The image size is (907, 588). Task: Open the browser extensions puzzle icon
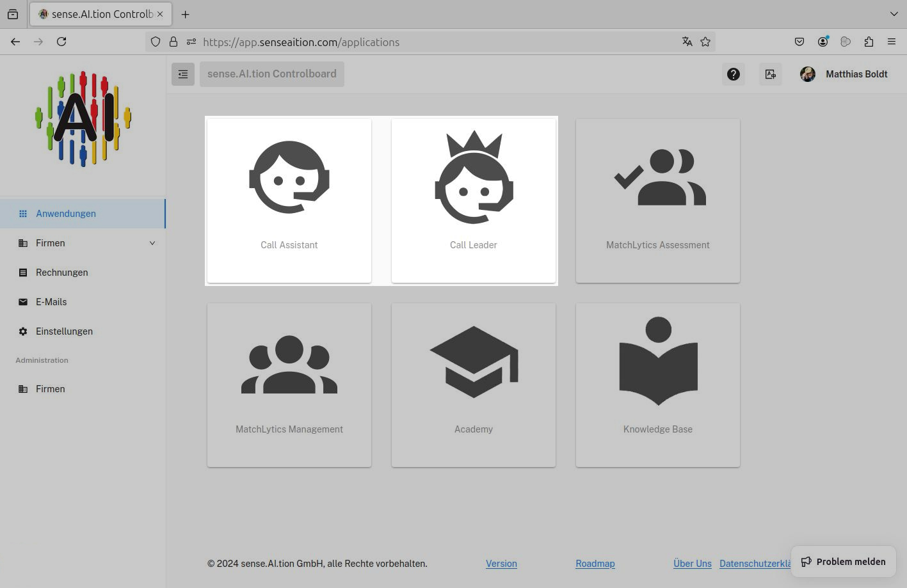tap(869, 42)
